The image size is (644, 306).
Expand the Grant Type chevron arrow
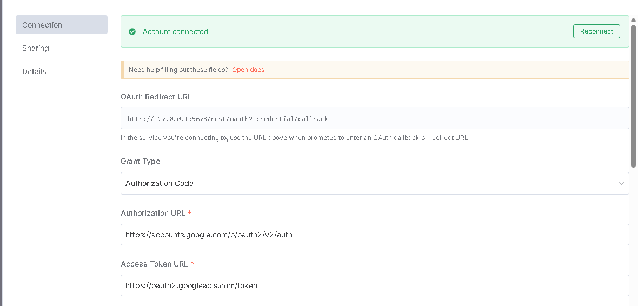[x=621, y=183]
